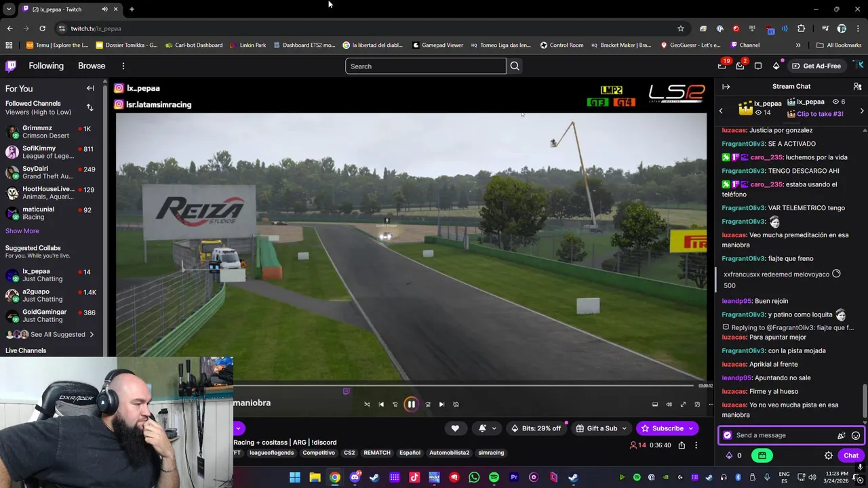The height and width of the screenshot is (488, 868).
Task: Open the Windows Start menu
Action: (295, 478)
